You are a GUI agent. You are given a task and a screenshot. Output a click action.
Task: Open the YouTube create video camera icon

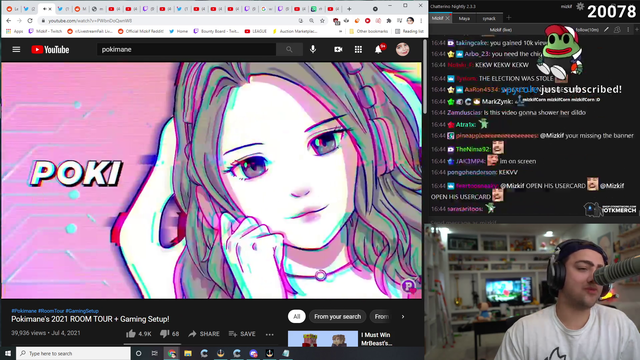338,49
